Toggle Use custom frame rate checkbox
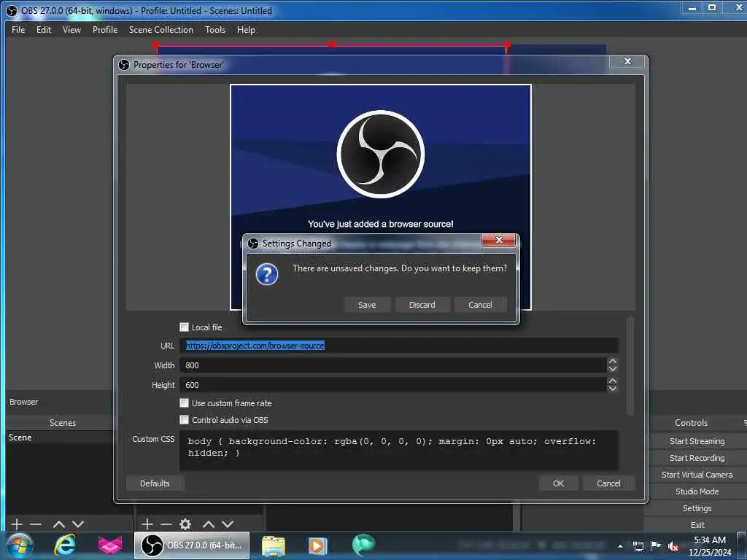 (x=184, y=402)
